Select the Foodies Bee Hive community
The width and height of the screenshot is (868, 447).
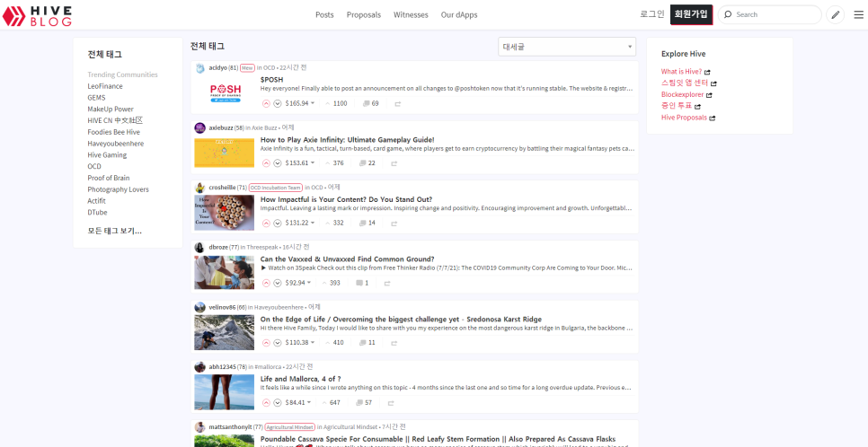(x=113, y=132)
